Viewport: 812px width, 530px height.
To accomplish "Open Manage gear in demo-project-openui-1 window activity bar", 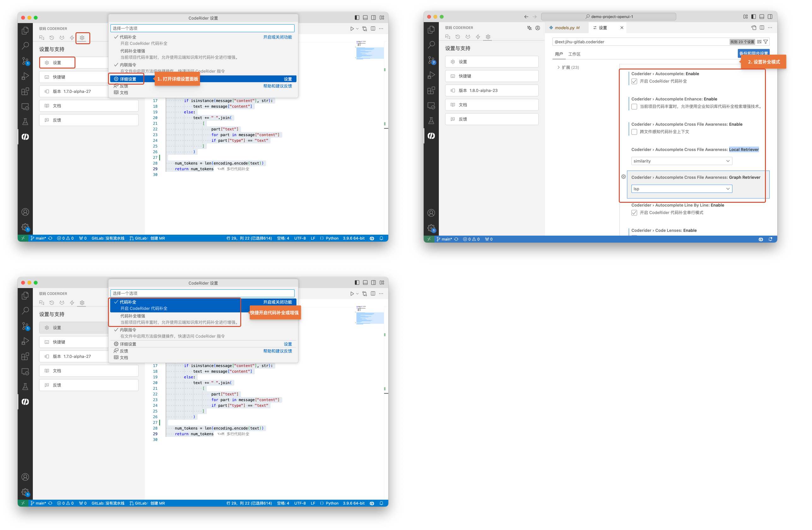I will point(431,228).
